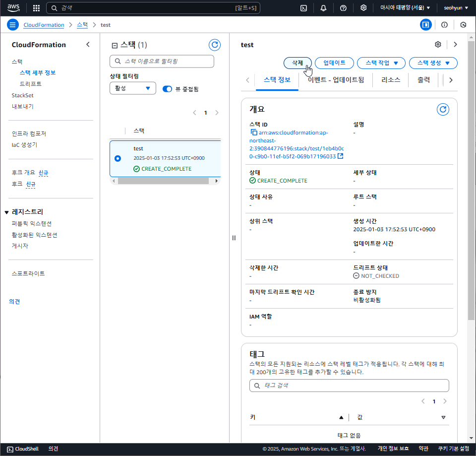Open the Spotlight sidebar link
This screenshot has width=476, height=456.
coord(28,273)
